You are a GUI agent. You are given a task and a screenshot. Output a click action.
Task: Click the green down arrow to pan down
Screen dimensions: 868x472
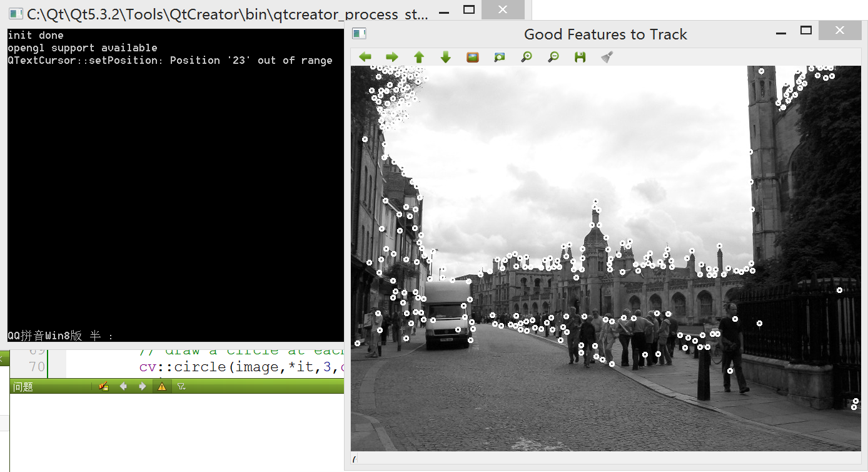tap(446, 57)
